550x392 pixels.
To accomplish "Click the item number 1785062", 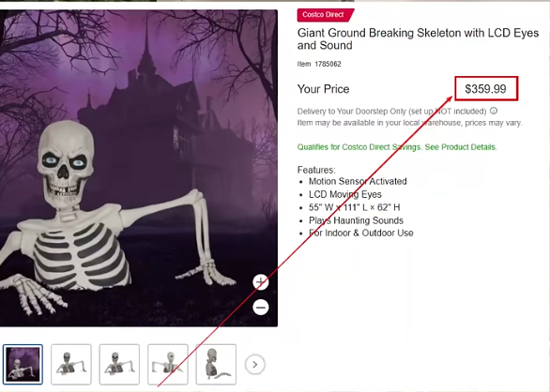I will [x=328, y=64].
